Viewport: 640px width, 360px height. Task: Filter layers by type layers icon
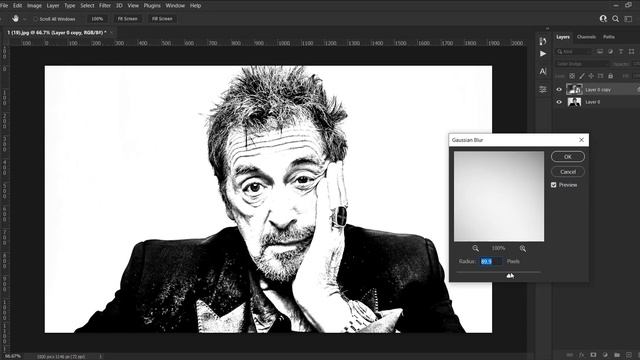coord(621,52)
